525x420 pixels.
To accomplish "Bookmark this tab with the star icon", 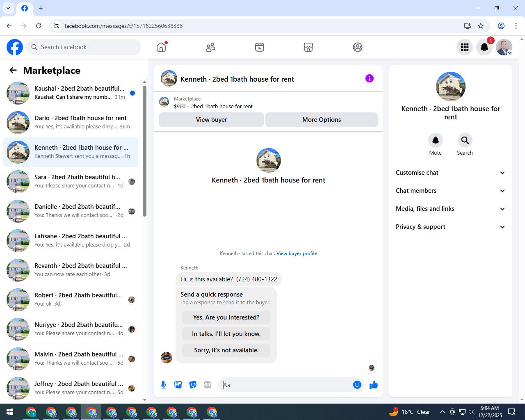I will (x=481, y=26).
